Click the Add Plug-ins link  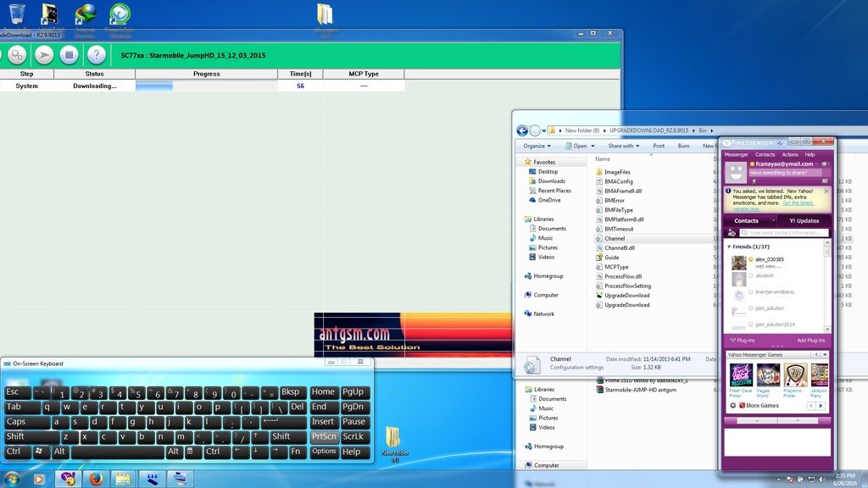click(811, 340)
